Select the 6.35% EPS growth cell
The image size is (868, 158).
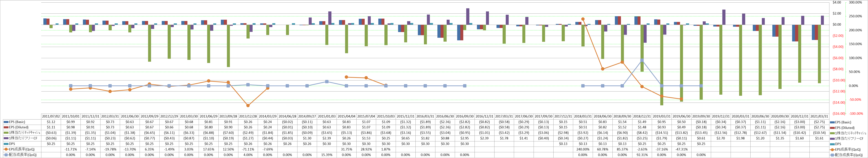click(x=149, y=149)
